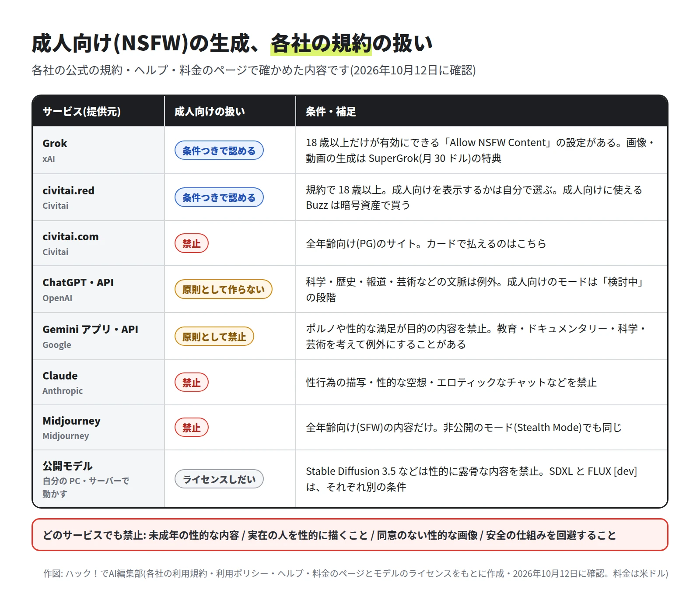The height and width of the screenshot is (604, 700).
Task: Click the red warning box どのサービスでも禁止
Action: pos(350,535)
